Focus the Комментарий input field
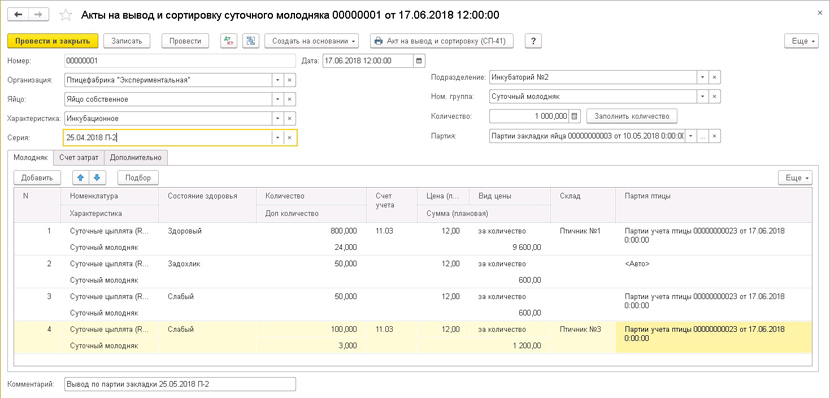The height and width of the screenshot is (398, 830). coord(179,384)
